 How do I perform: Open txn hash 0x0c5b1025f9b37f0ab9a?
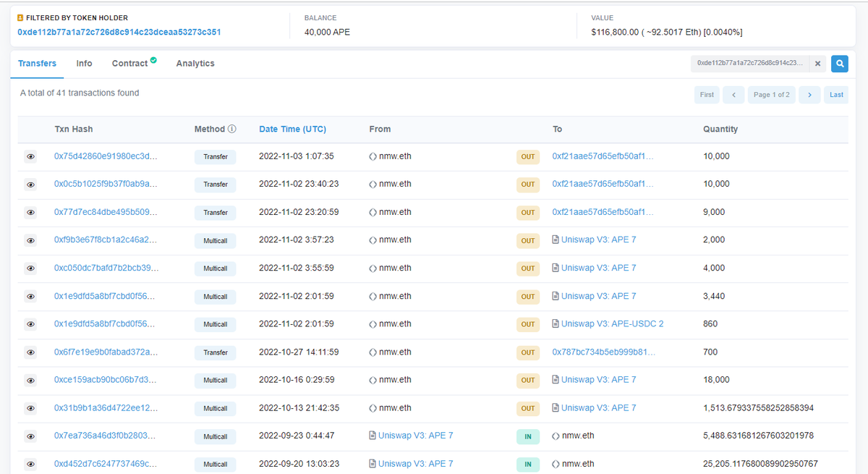(106, 184)
